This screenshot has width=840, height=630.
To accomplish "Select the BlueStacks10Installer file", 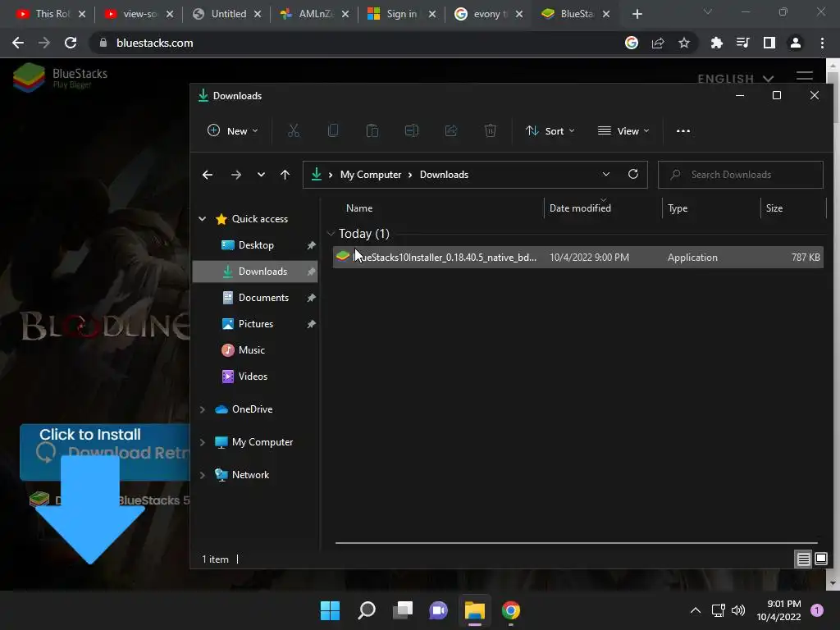I will click(578, 257).
